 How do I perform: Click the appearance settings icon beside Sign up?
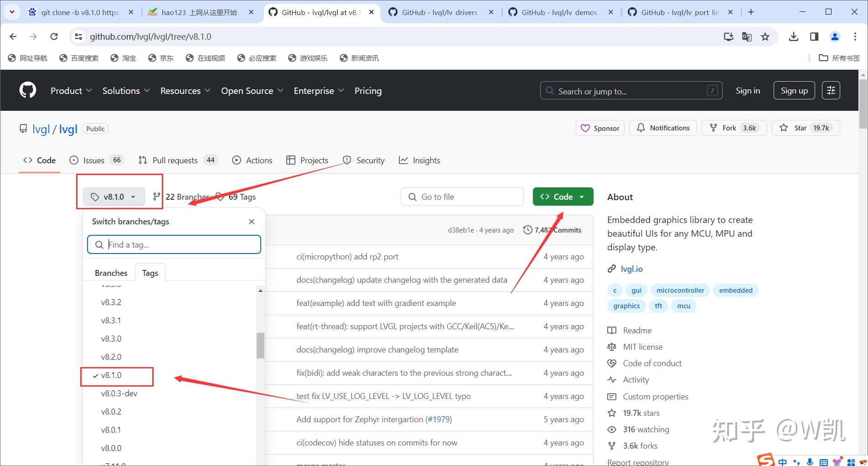pyautogui.click(x=831, y=90)
